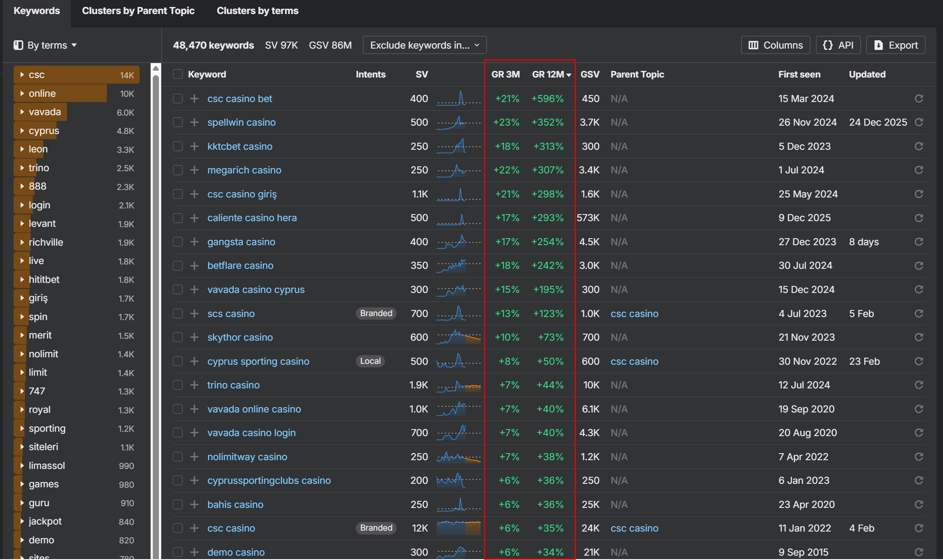Open the Clusters by terms tab
Image resolution: width=943 pixels, height=560 pixels.
(257, 11)
